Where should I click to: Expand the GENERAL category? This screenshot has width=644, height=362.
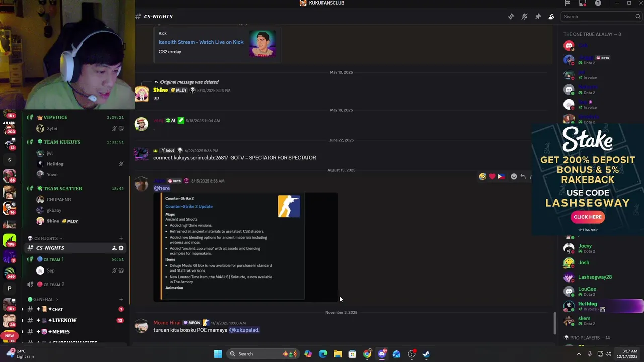pos(43,299)
